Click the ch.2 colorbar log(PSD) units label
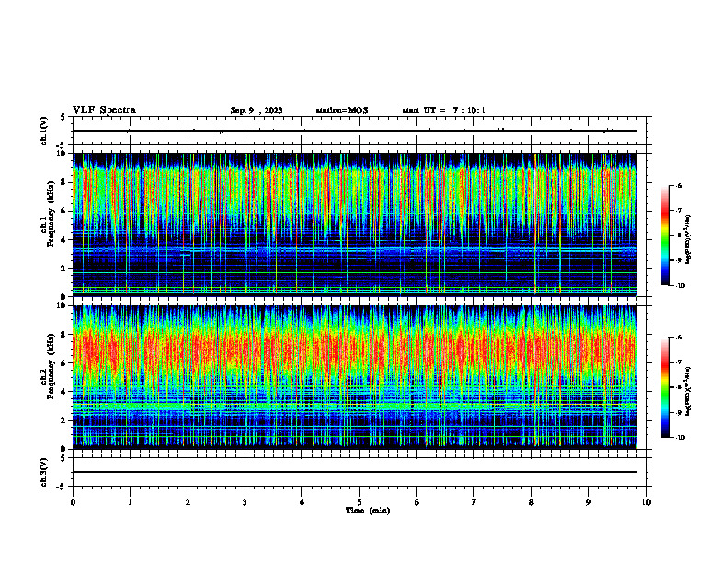728x563 pixels. [688, 392]
